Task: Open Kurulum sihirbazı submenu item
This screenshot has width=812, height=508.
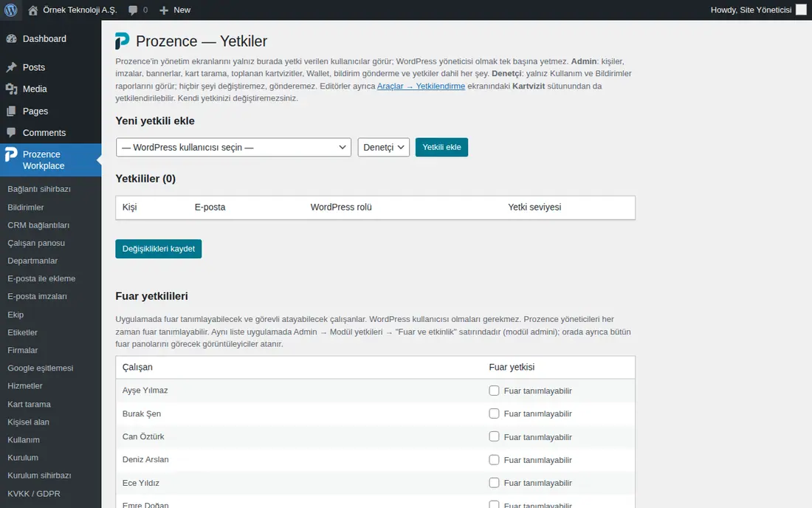Action: (39, 476)
